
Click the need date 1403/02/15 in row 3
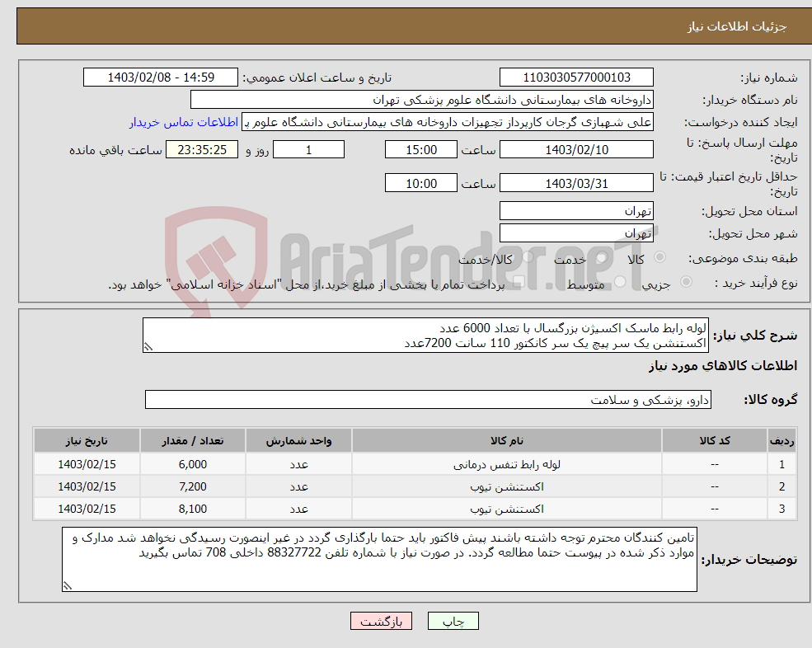click(87, 509)
